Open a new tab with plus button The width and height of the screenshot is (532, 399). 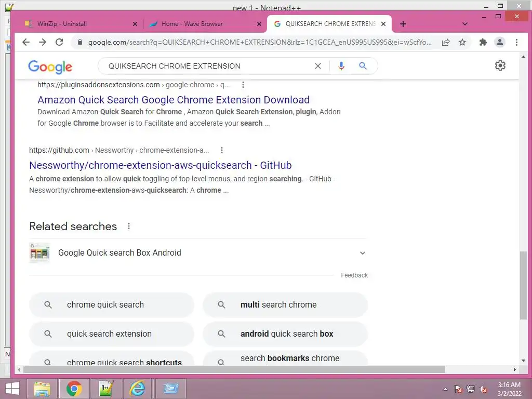pyautogui.click(x=403, y=24)
